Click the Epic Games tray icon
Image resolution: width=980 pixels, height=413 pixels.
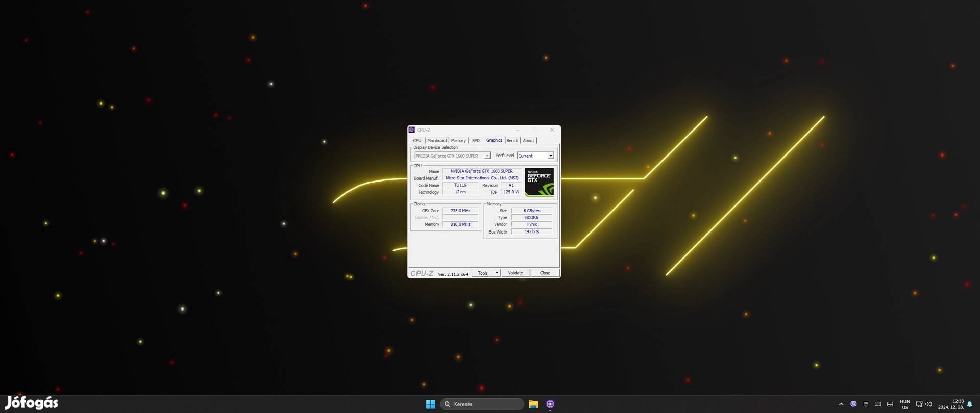pos(866,404)
